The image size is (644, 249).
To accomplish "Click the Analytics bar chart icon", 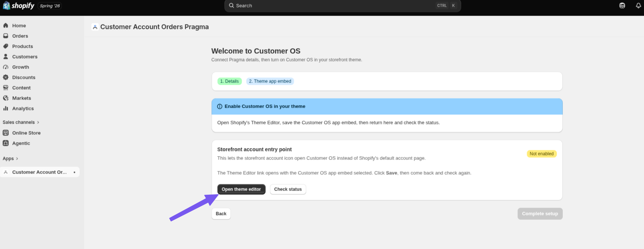I will [6, 108].
